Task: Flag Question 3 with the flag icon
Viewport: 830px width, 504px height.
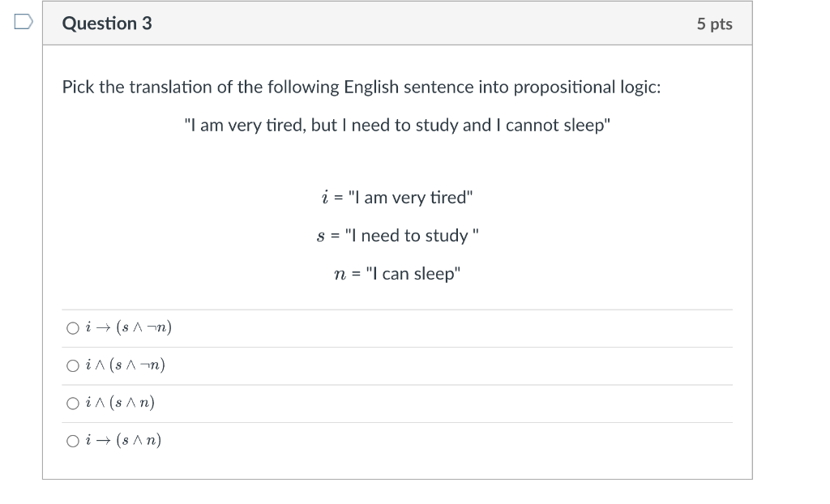Action: (x=23, y=23)
